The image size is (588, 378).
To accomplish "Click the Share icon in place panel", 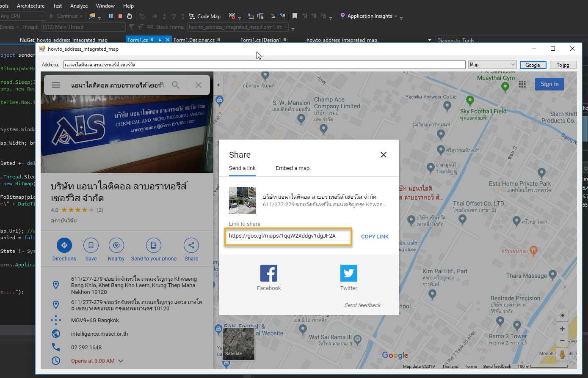I will pos(191,245).
